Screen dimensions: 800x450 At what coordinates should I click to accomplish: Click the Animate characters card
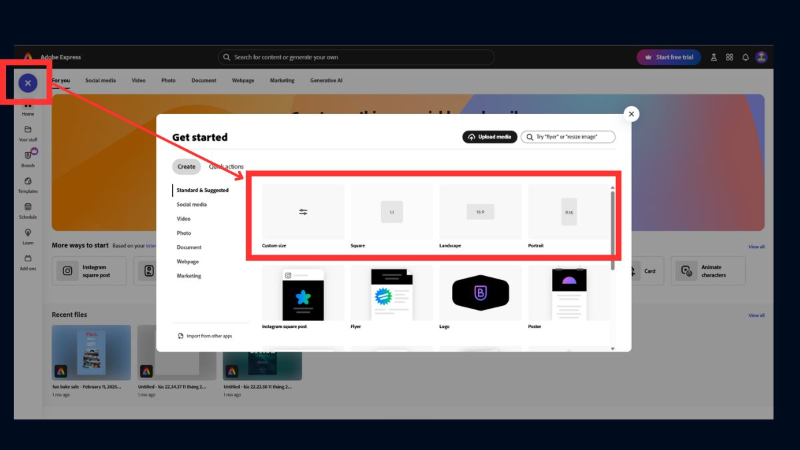point(708,271)
